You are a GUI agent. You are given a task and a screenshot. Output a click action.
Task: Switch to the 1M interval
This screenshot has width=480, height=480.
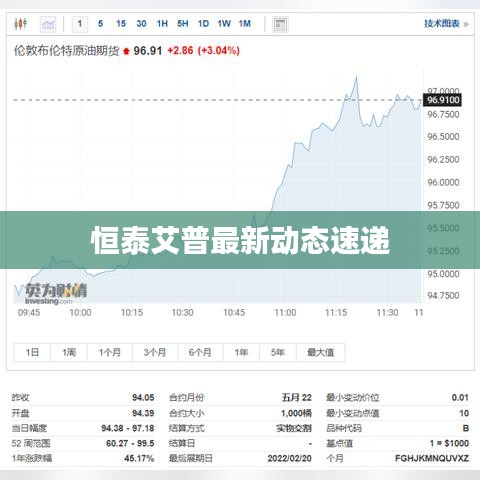245,24
